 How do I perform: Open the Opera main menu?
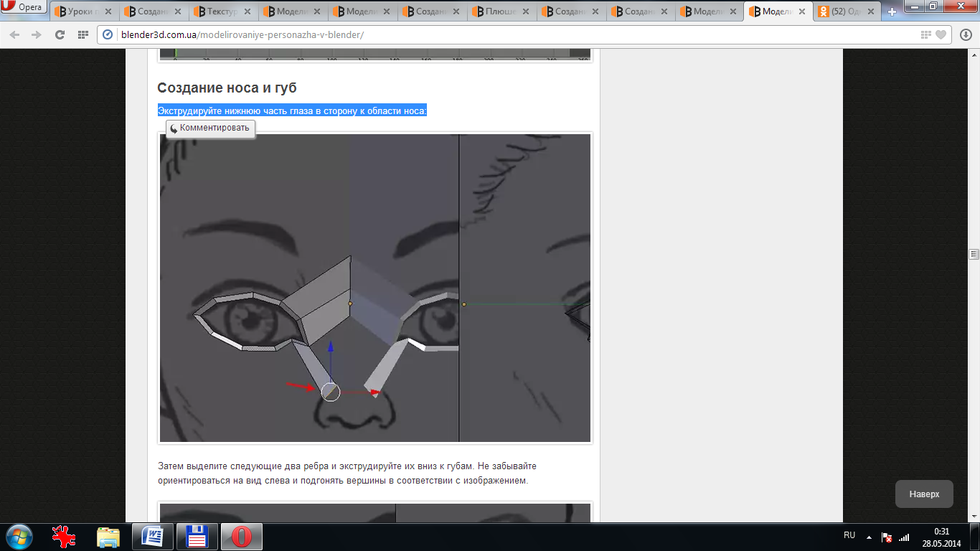pos(24,7)
